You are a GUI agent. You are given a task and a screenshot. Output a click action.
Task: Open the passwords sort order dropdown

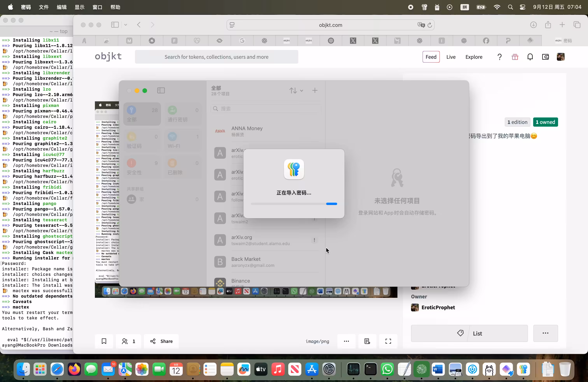click(x=296, y=90)
